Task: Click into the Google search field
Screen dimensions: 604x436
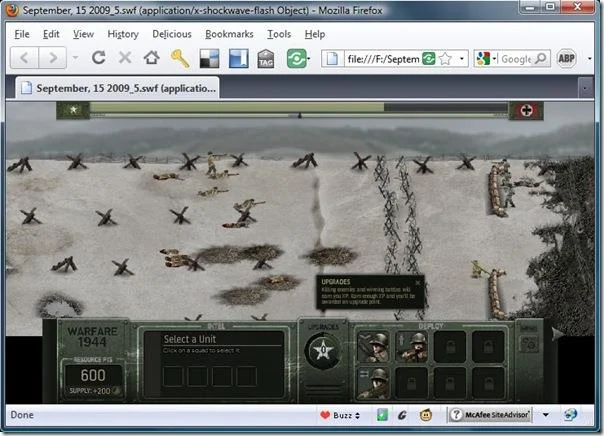Action: click(515, 59)
